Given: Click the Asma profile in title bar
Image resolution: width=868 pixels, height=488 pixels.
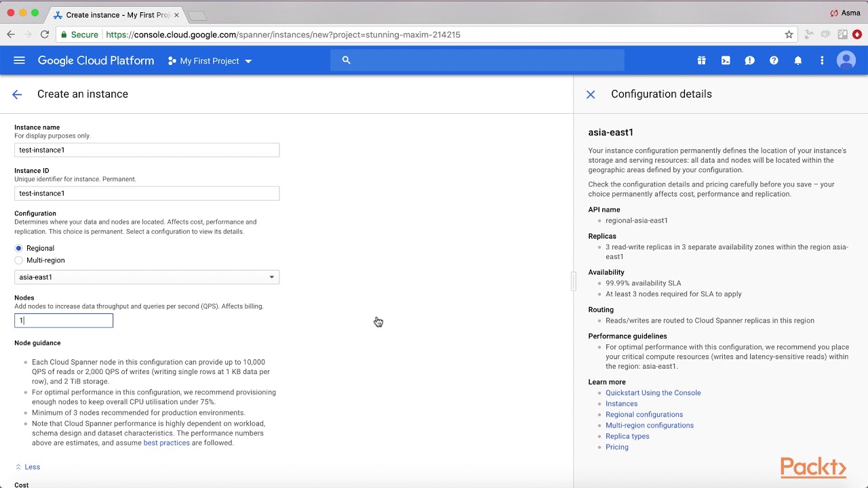Looking at the screenshot, I should pos(845,13).
